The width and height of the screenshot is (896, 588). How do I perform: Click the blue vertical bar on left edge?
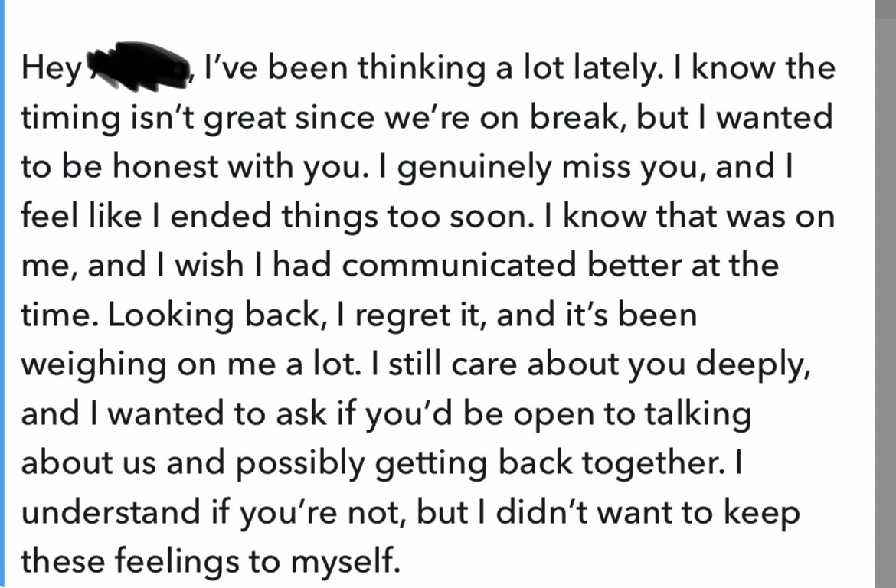point(2,294)
